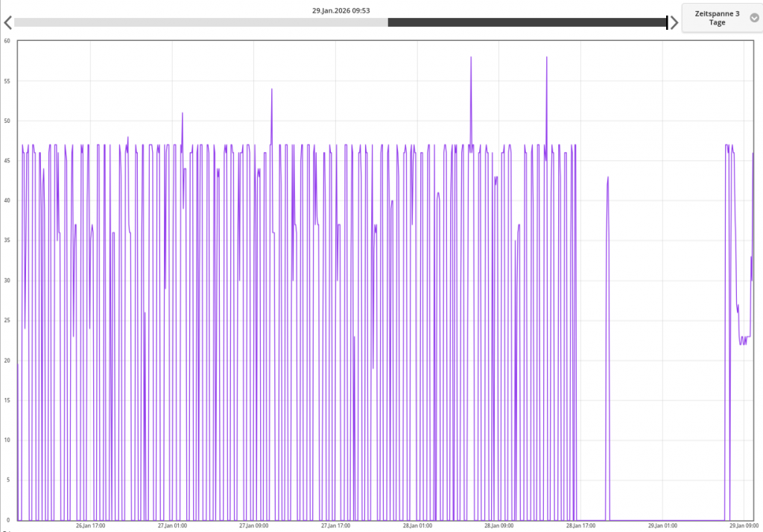
Task: Click the 29.Jan 09:00 x-axis label
Action: (744, 525)
